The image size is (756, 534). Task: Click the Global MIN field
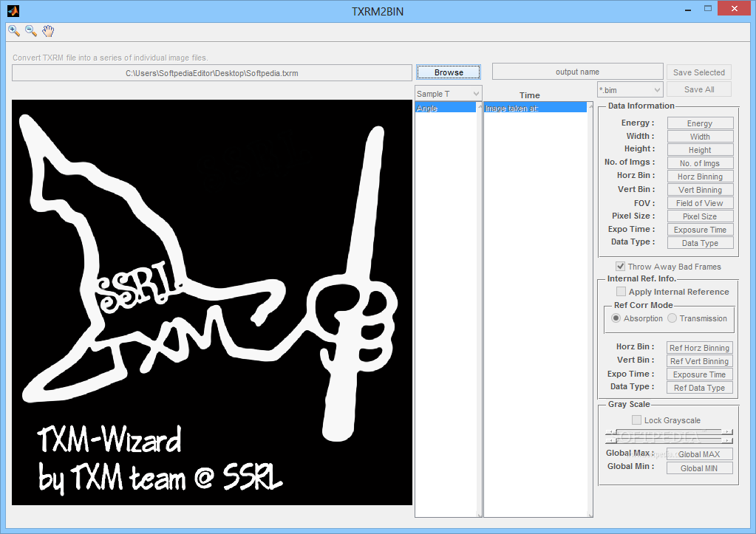[699, 468]
